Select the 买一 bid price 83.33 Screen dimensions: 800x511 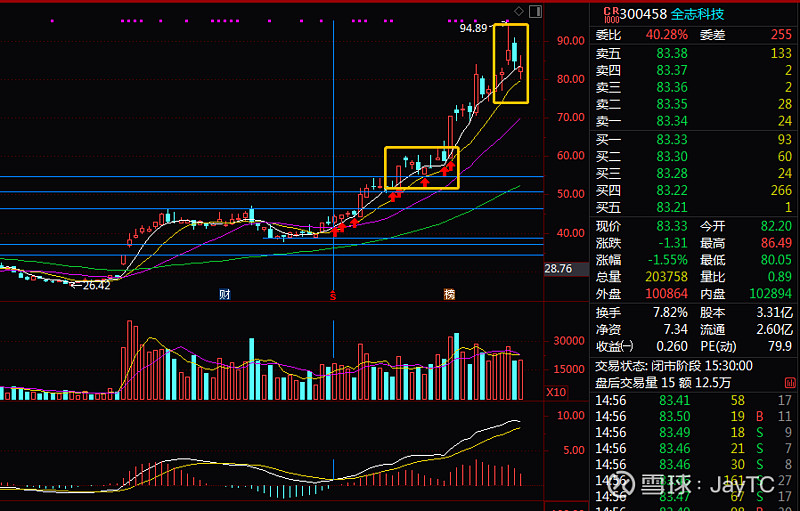(672, 139)
